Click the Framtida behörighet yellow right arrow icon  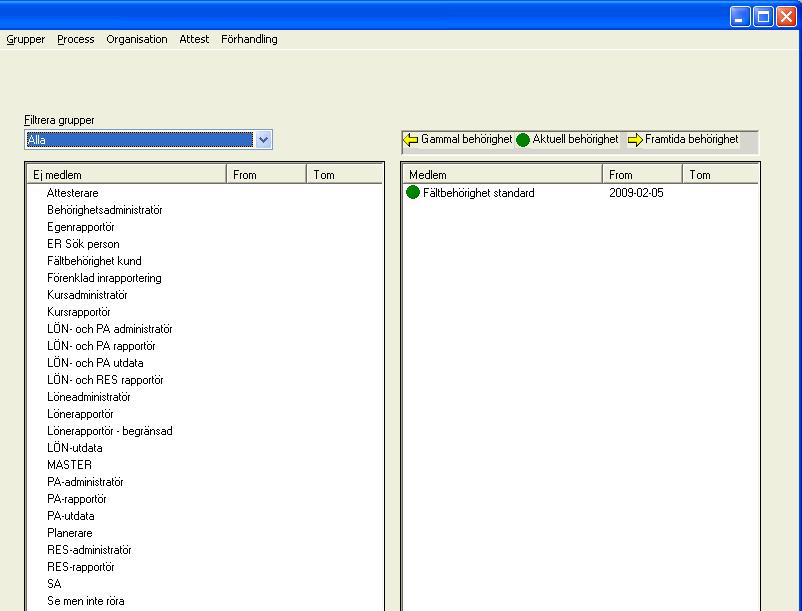[635, 140]
